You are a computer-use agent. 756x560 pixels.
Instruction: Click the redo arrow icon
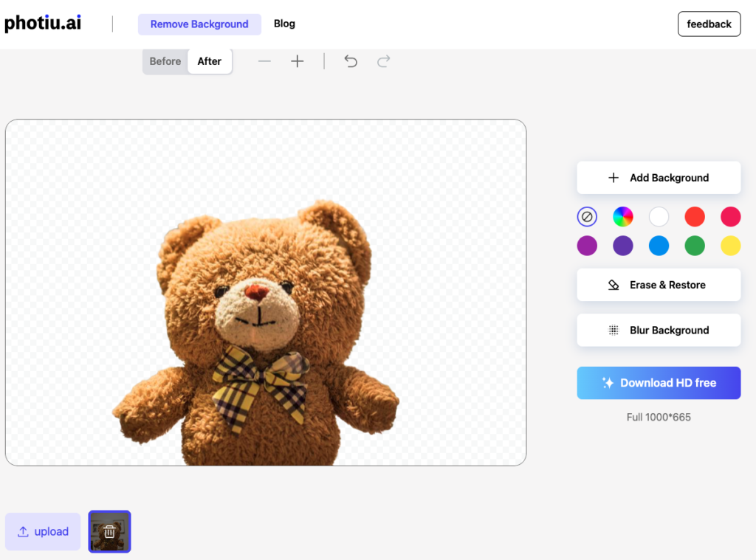pos(383,61)
